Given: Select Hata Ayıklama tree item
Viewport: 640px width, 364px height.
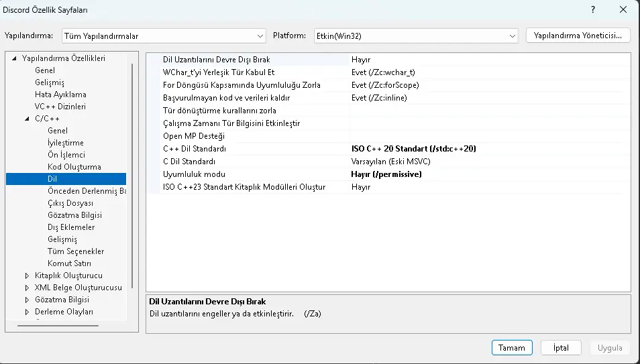Looking at the screenshot, I should [x=60, y=95].
